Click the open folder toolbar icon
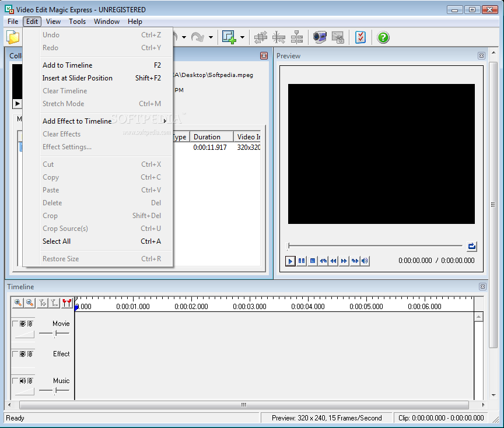The image size is (504, 428). pos(13,37)
